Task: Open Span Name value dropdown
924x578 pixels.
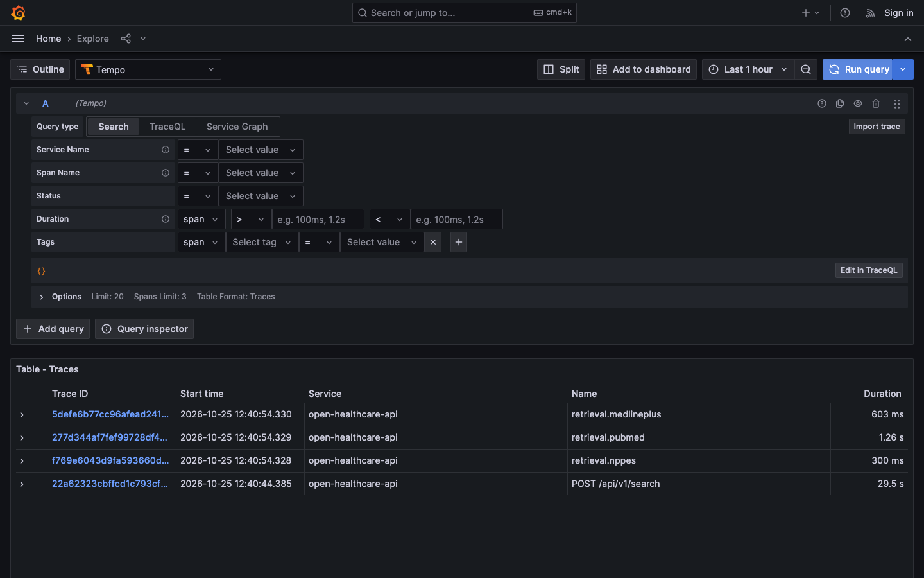Action: (261, 173)
